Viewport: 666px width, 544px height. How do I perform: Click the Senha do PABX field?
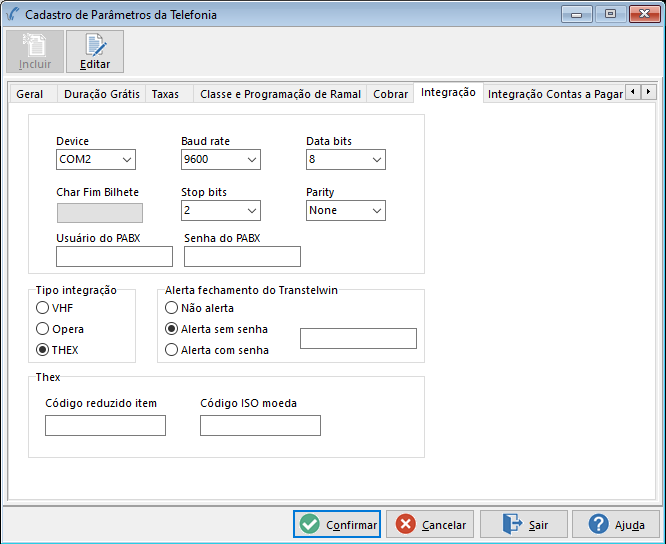tap(242, 256)
